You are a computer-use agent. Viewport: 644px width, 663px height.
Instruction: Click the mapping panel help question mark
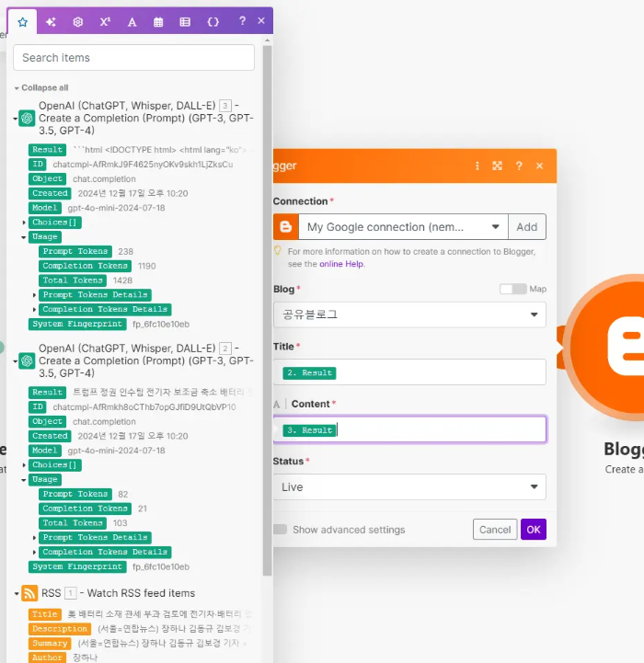click(x=242, y=21)
